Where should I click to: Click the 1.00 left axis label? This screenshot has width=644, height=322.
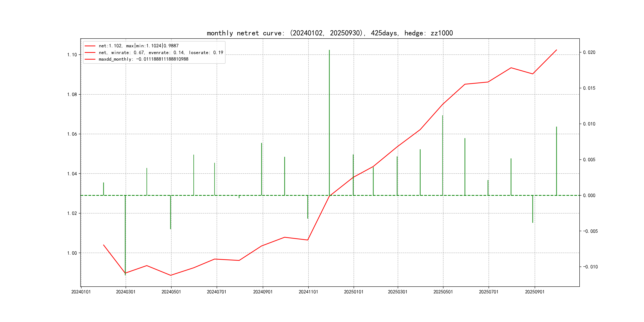[72, 253]
